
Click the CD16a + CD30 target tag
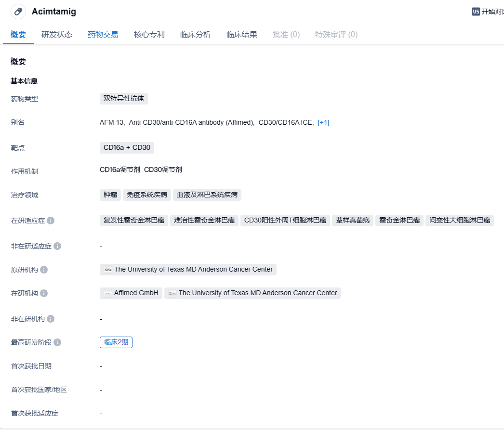pos(127,147)
